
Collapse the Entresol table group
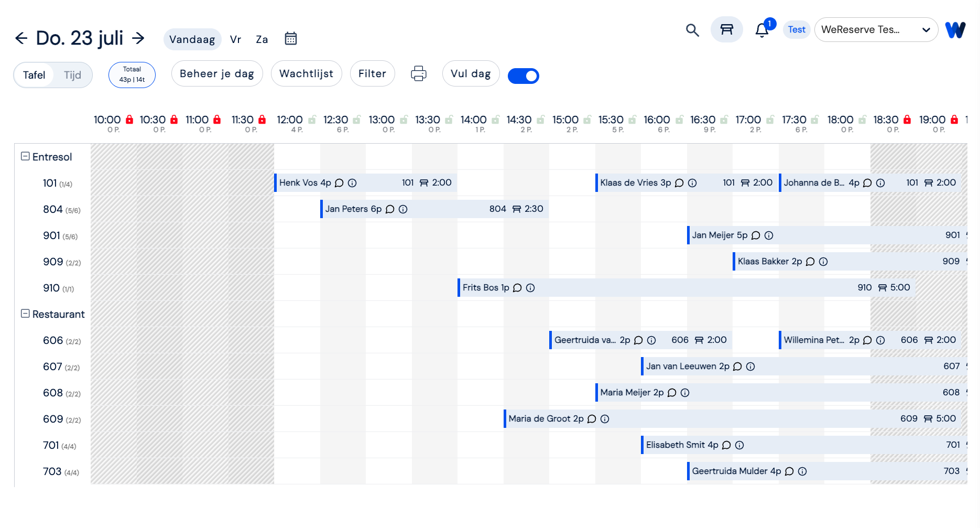tap(25, 156)
